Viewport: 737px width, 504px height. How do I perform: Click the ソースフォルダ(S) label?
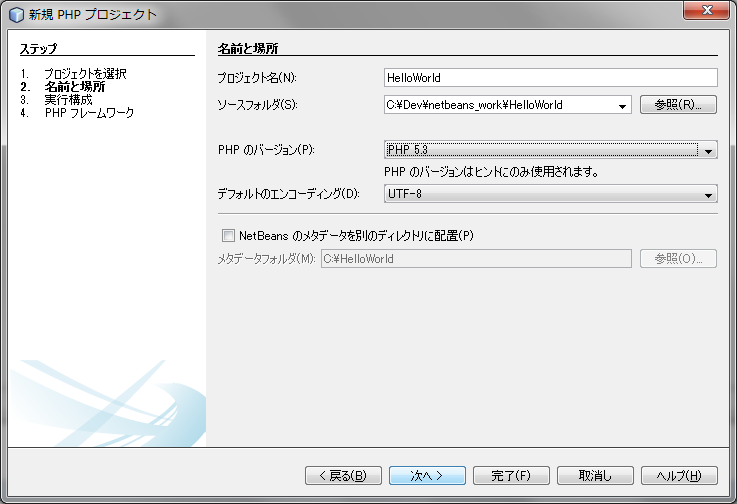tap(257, 105)
